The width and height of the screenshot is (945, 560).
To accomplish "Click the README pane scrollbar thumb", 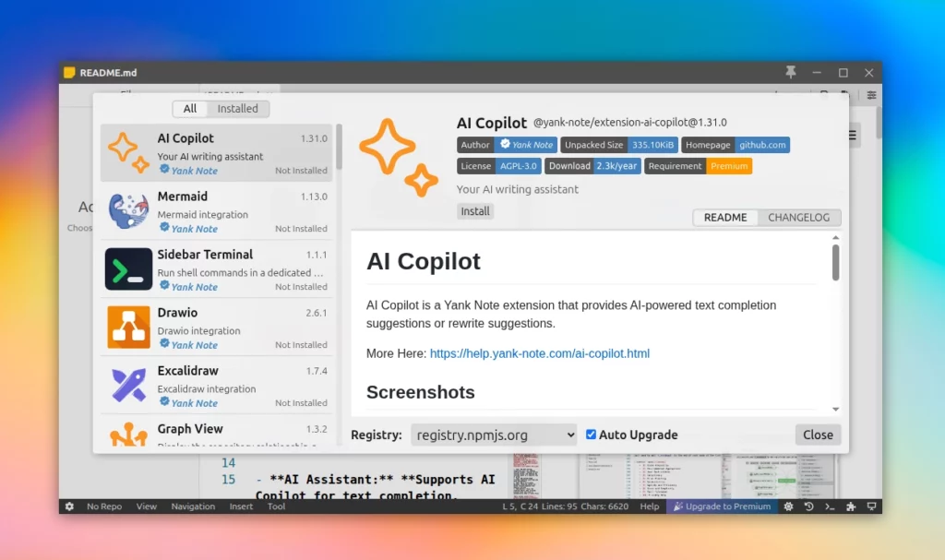I will point(835,263).
